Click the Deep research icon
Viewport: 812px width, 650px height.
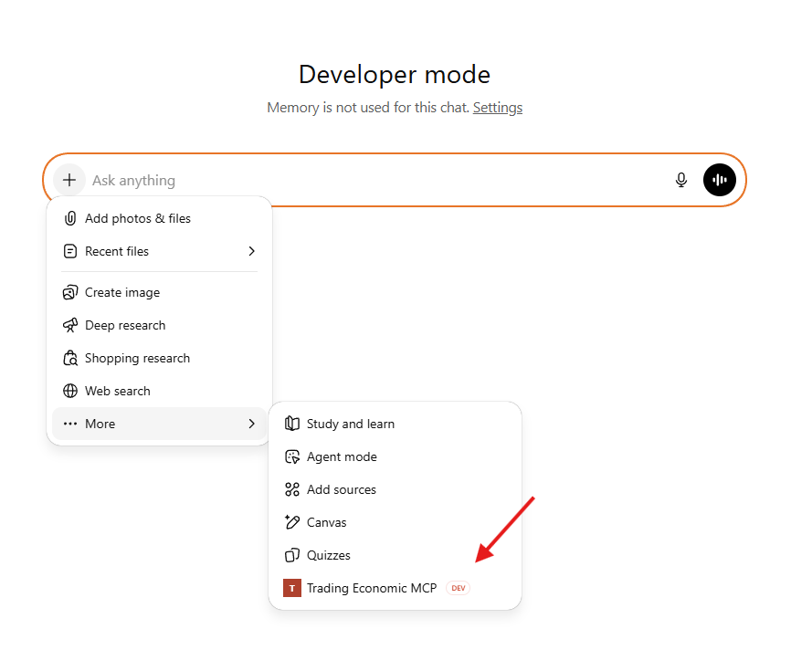(71, 325)
